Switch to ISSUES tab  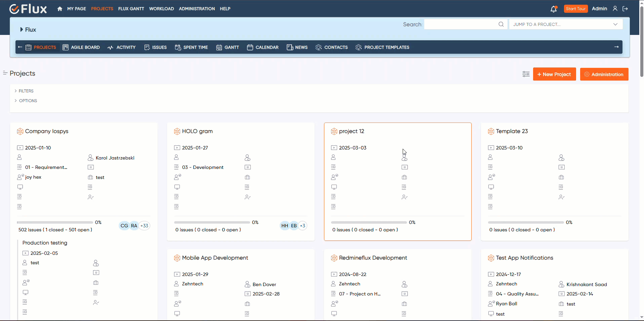[x=155, y=47]
